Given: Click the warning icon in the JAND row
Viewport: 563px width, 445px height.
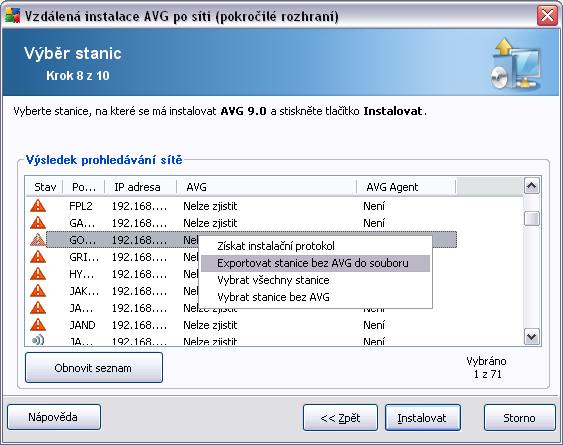Looking at the screenshot, I should pyautogui.click(x=38, y=325).
